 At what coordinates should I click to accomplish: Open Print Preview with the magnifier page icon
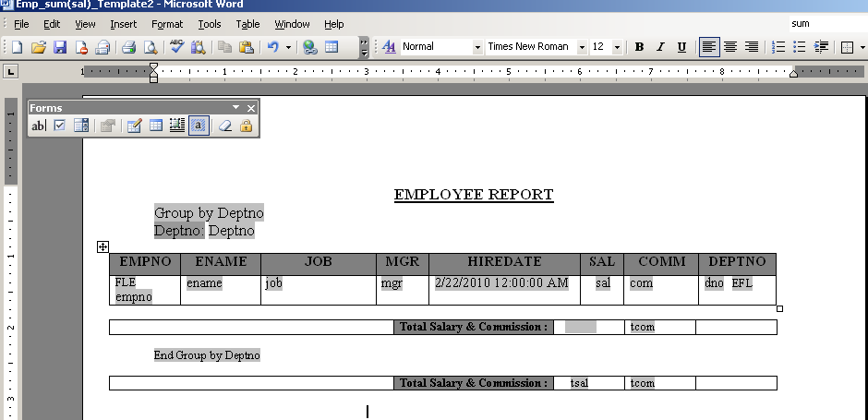tap(150, 48)
